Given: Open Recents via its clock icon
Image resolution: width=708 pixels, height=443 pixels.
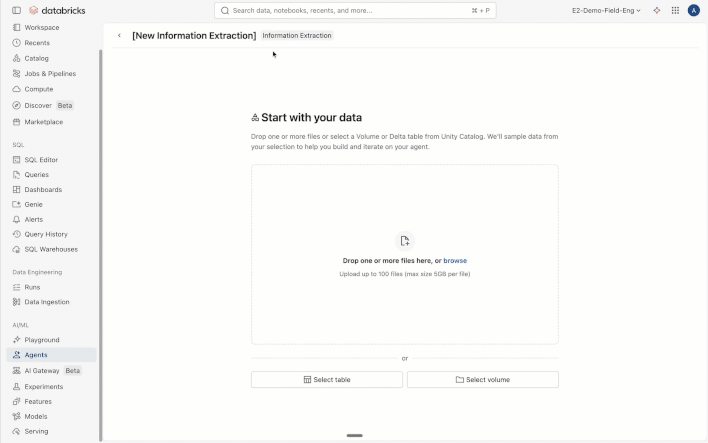Looking at the screenshot, I should point(17,43).
